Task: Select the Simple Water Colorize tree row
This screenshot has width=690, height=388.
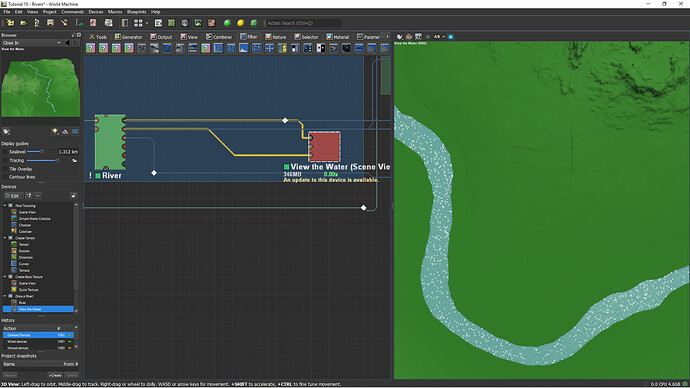Action: 34,219
